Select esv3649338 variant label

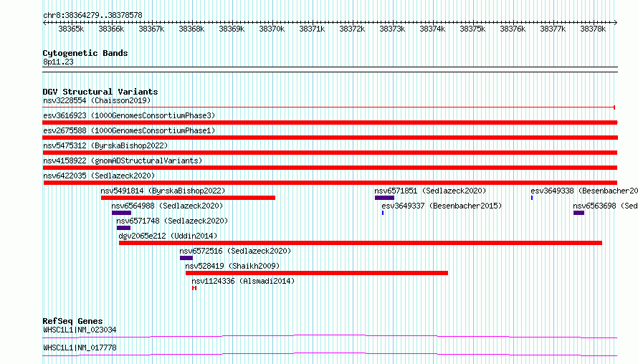coord(584,191)
